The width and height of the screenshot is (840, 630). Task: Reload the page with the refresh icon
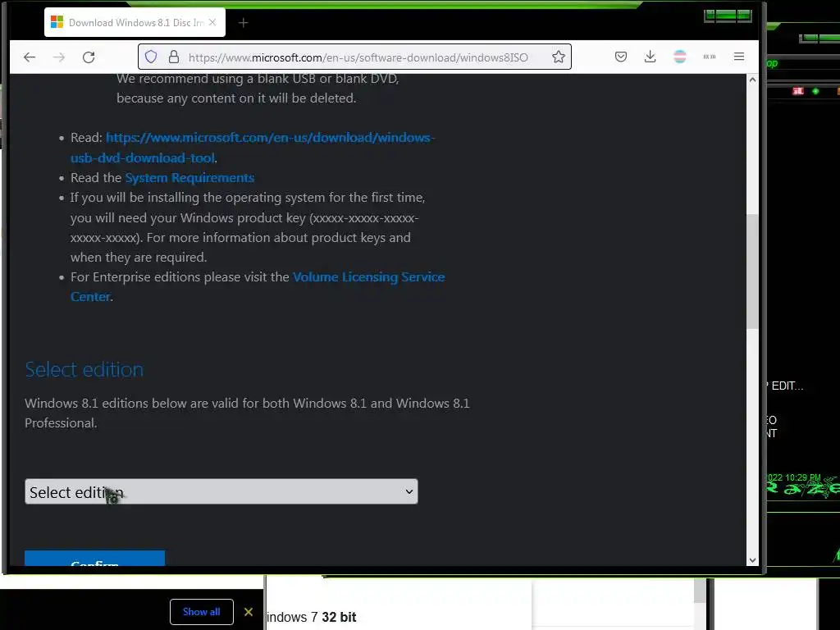(x=89, y=57)
